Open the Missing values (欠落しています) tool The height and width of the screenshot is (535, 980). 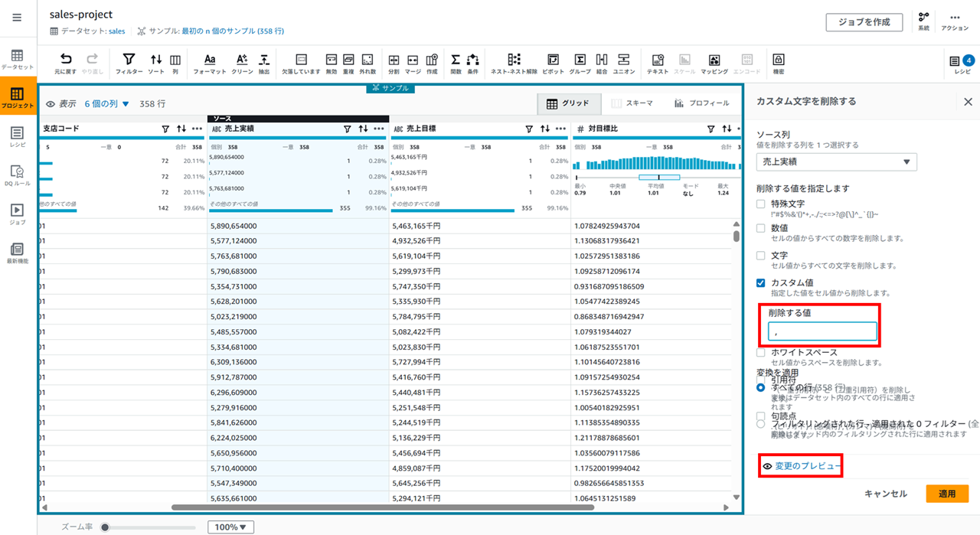click(x=301, y=64)
